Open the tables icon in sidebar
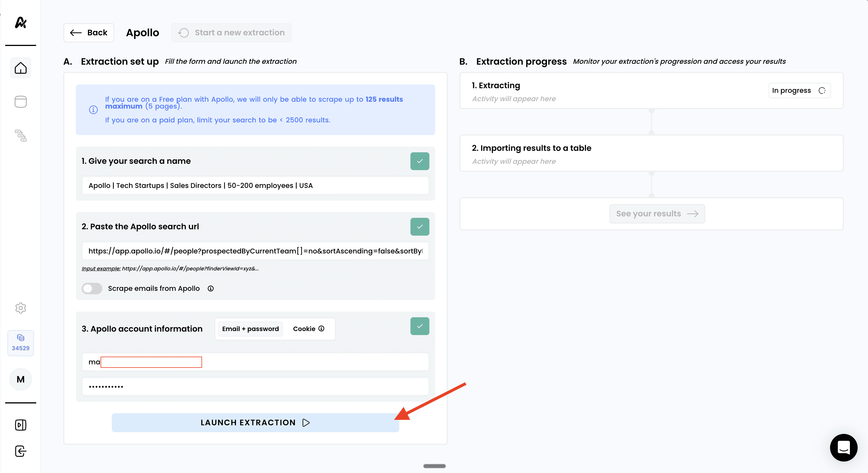The image size is (868, 473). 21,102
